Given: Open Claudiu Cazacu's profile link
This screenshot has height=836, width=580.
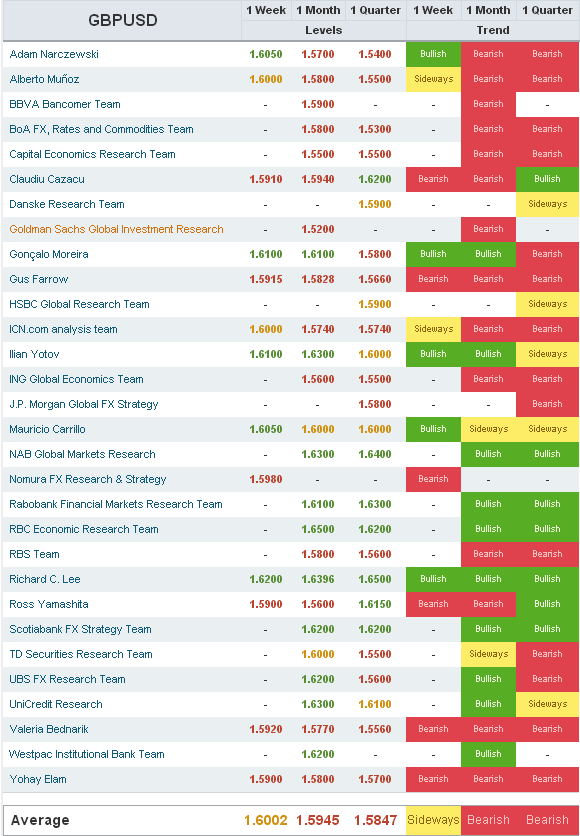Looking at the screenshot, I should coord(47,180).
